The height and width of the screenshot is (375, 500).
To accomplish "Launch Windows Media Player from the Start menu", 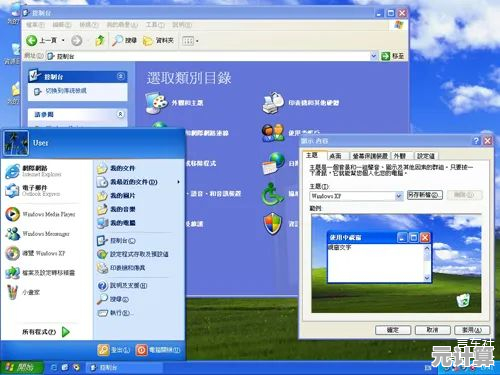I will coord(40,214).
